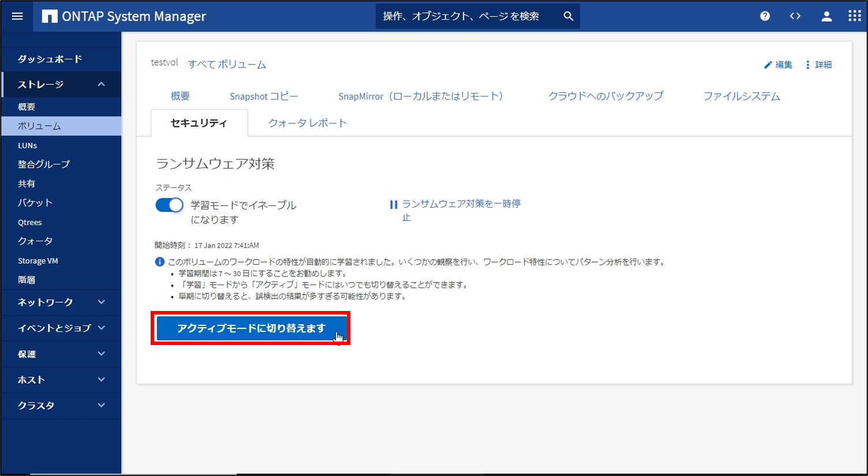The image size is (868, 476).
Task: Click the start time 17 Jan 2022 7:41:AM
Action: click(x=227, y=245)
